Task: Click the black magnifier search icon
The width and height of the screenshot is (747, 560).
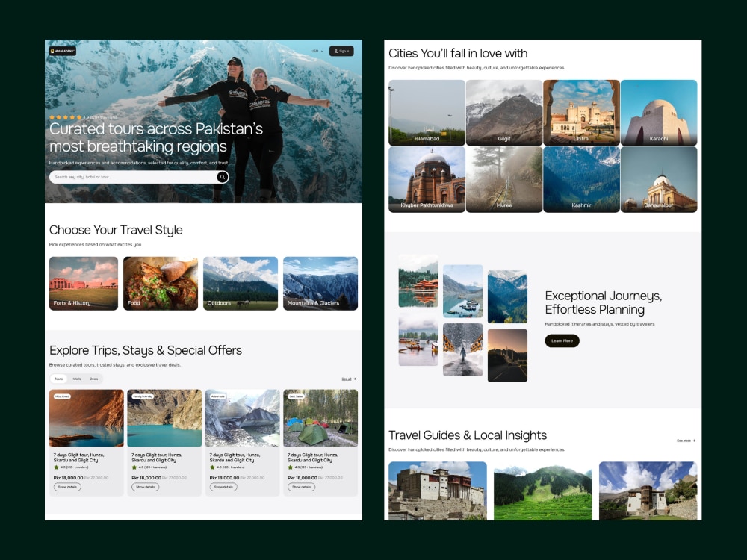Action: [223, 177]
